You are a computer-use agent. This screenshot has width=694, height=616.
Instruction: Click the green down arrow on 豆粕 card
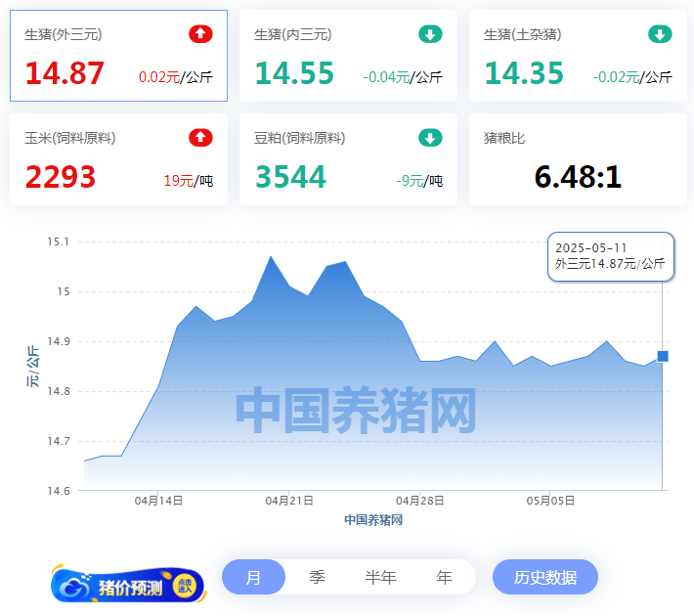click(x=430, y=138)
